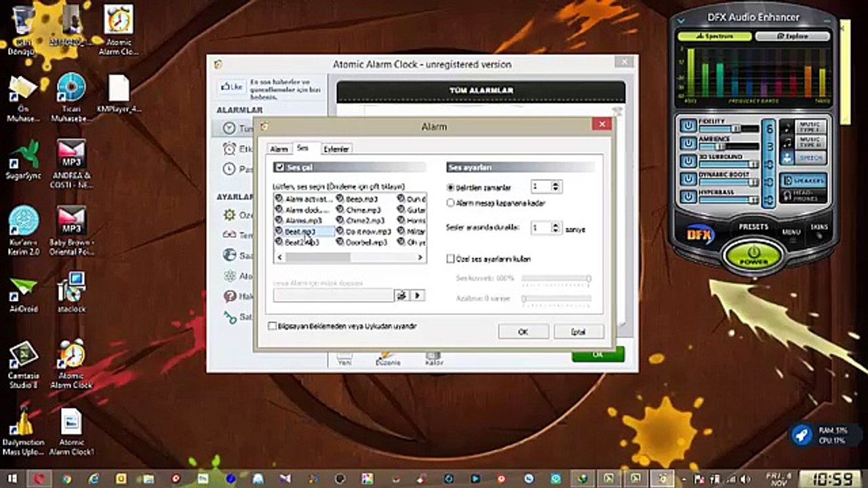Open the SugarSync desktop icon
Image resolution: width=868 pixels, height=488 pixels.
tap(24, 161)
